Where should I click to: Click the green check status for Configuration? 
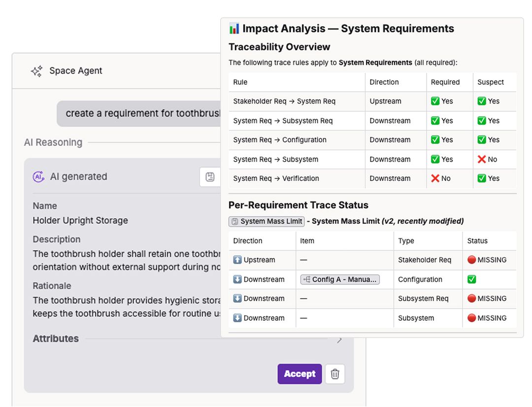pyautogui.click(x=471, y=279)
